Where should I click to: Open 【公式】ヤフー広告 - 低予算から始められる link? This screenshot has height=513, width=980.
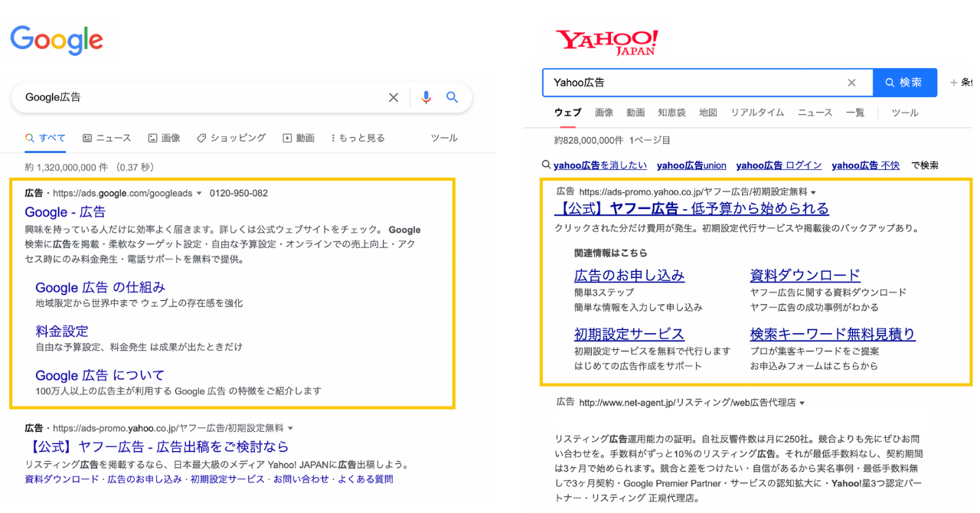(691, 208)
